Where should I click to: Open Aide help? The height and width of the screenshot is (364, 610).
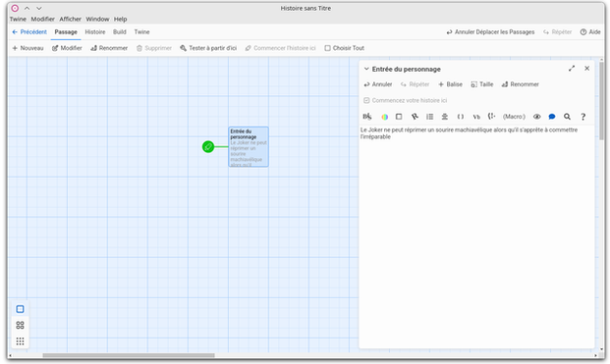click(590, 31)
